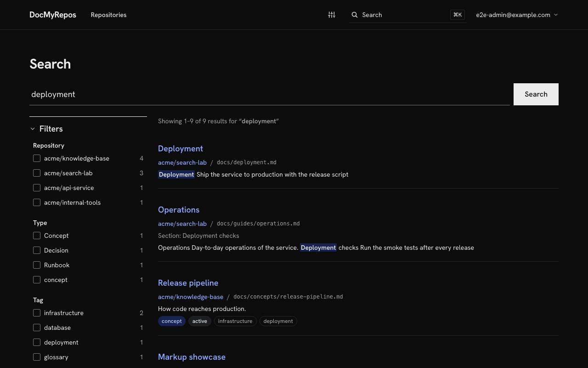Go to Repositories in the top navigation

pos(108,15)
